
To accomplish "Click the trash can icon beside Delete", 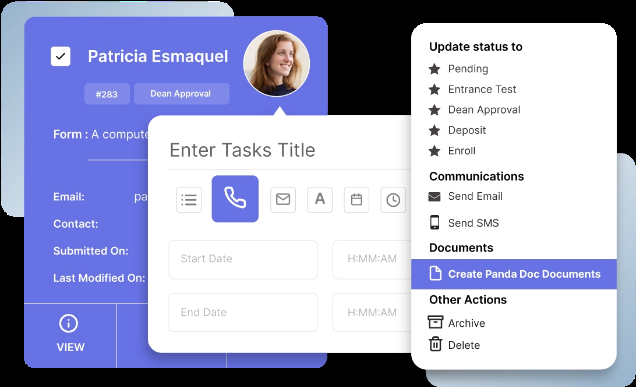I will pyautogui.click(x=435, y=344).
